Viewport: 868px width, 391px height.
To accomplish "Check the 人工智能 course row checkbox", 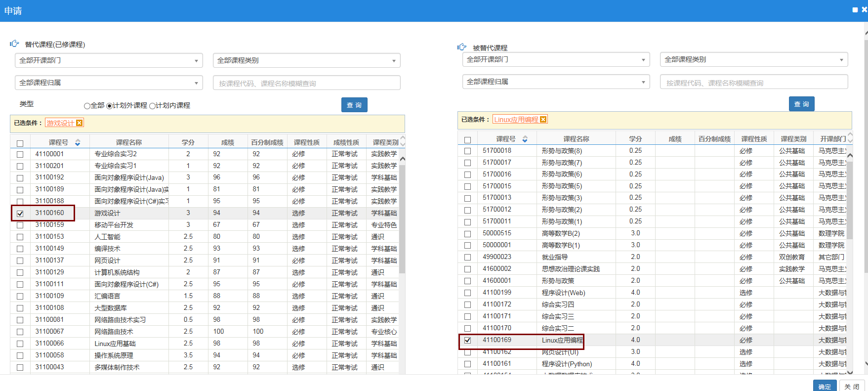I will 20,237.
